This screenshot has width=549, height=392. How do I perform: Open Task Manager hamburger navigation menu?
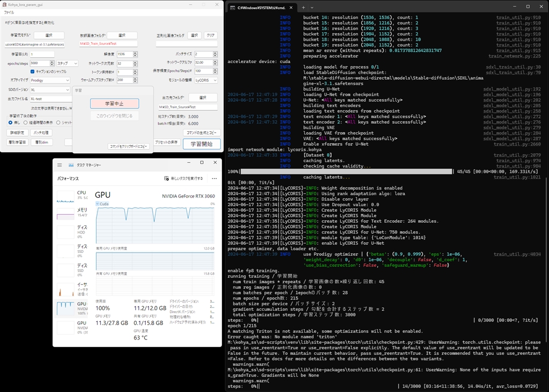[60, 165]
